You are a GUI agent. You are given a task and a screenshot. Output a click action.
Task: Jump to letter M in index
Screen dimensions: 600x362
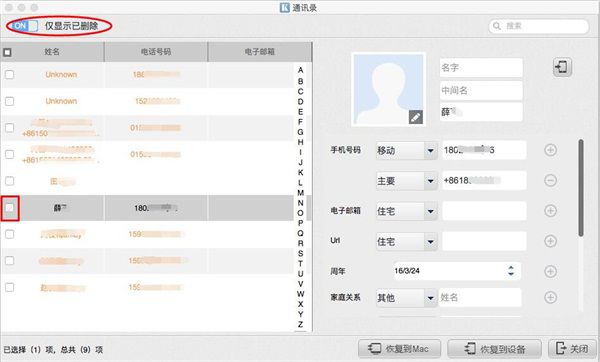point(300,192)
